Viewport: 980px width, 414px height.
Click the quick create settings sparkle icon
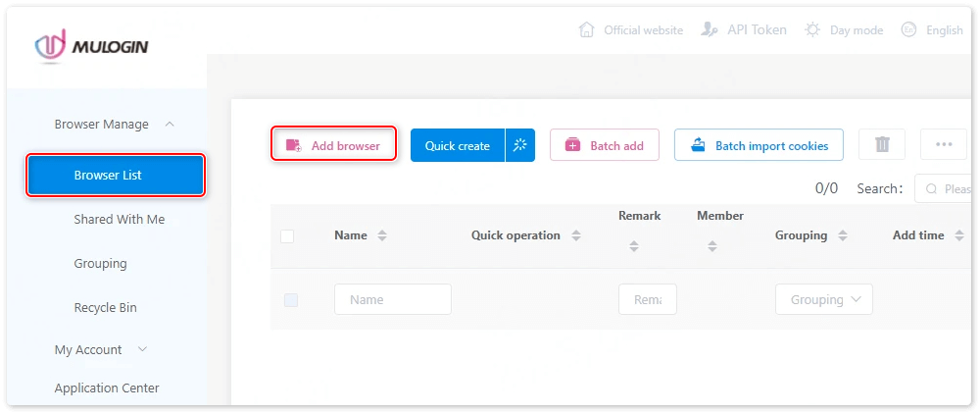(520, 145)
